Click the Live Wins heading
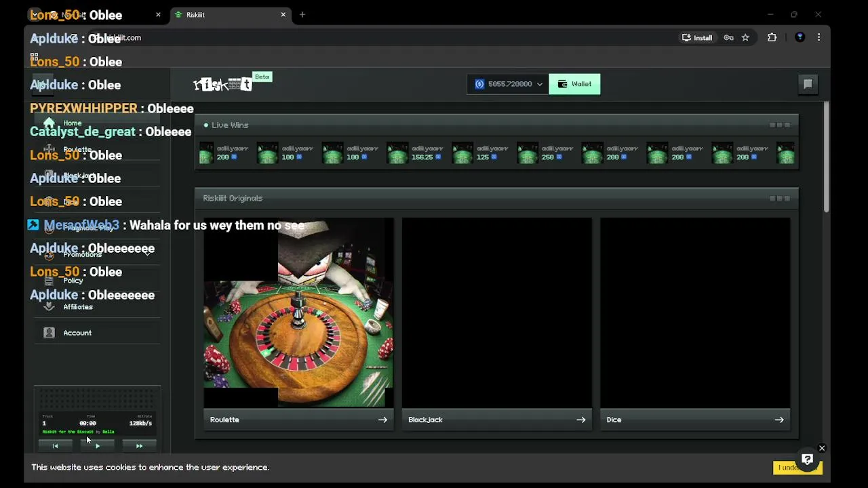Viewport: 868px width, 488px height. click(x=230, y=125)
